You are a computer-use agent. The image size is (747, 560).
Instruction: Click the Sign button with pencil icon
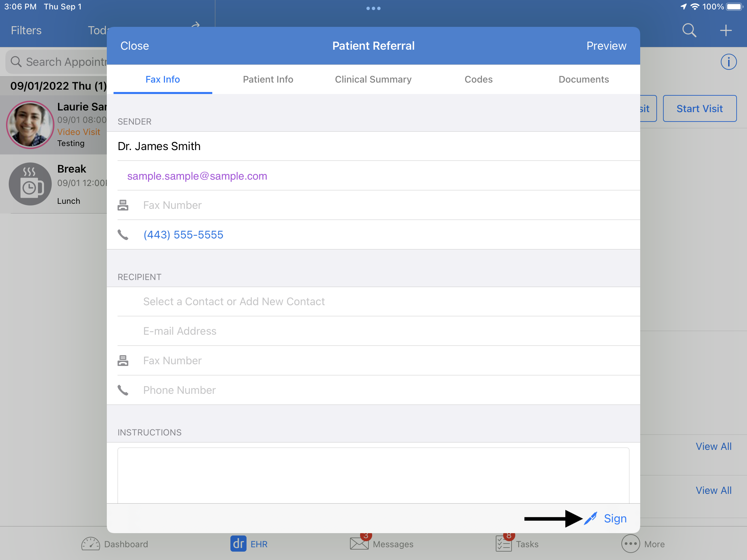coord(605,518)
